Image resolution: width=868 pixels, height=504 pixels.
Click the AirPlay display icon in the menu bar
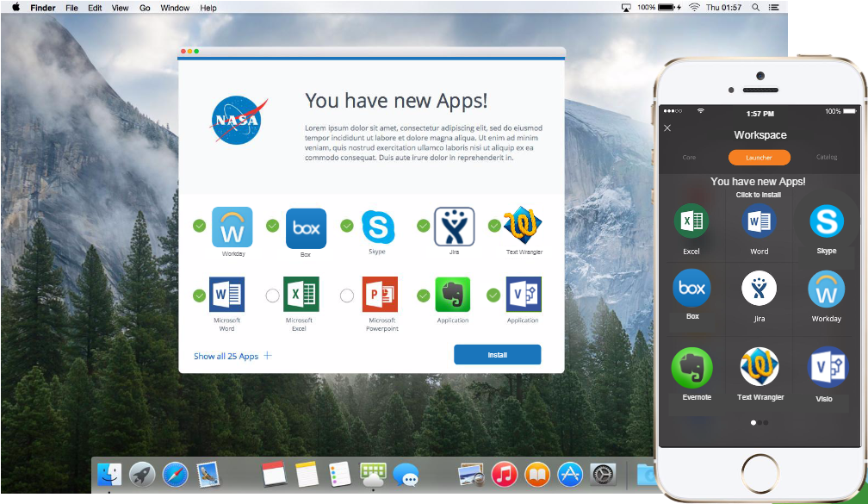626,8
